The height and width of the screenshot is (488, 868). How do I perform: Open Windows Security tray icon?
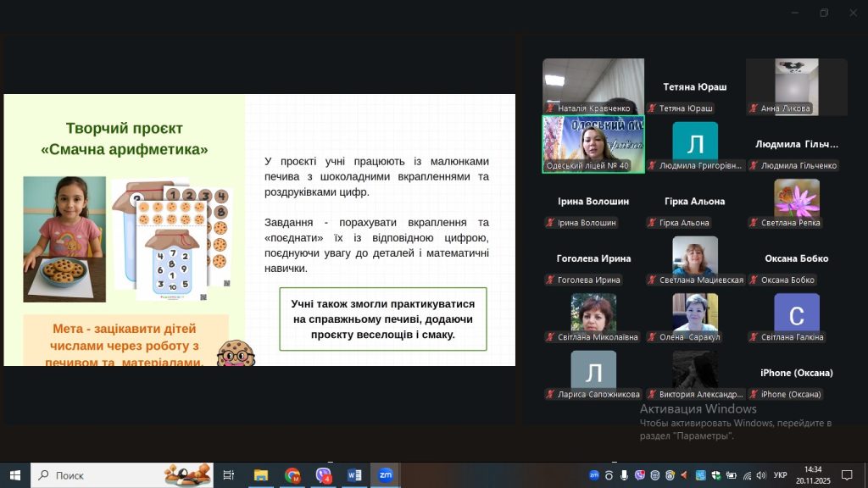[715, 475]
